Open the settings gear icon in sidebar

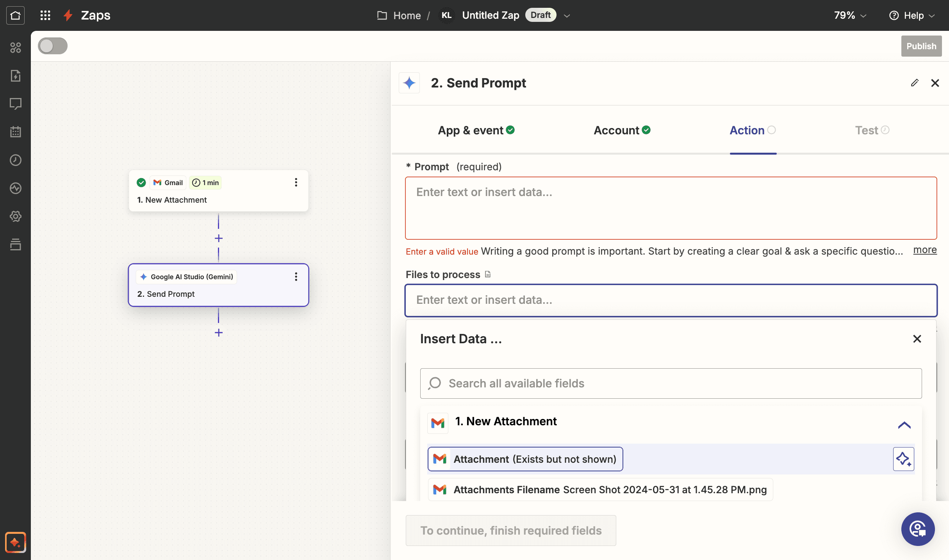point(15,216)
